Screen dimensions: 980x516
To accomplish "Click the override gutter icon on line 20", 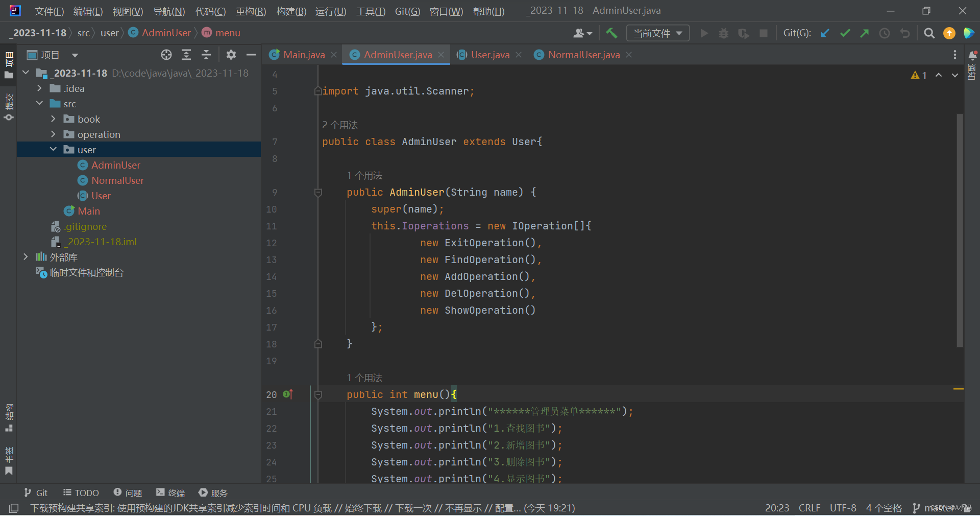I will (288, 394).
